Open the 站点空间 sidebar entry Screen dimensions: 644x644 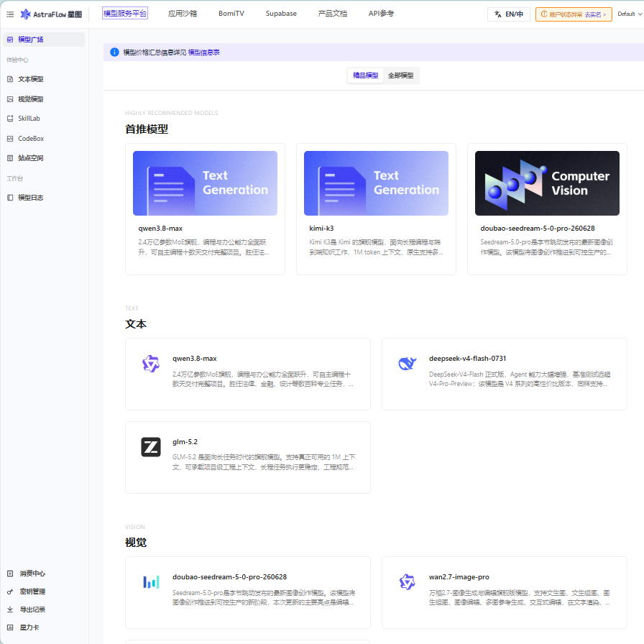pyautogui.click(x=44, y=157)
